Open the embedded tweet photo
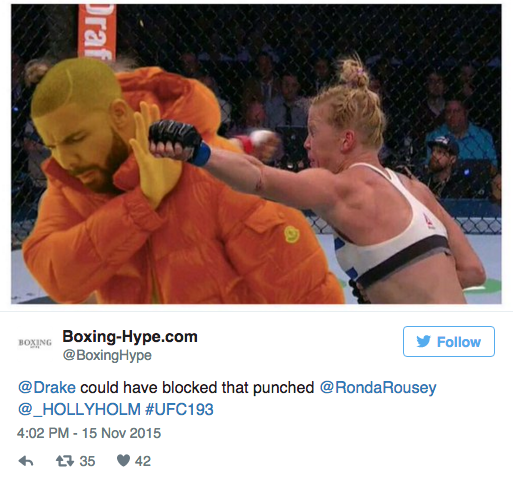The height and width of the screenshot is (485, 513). [256, 154]
